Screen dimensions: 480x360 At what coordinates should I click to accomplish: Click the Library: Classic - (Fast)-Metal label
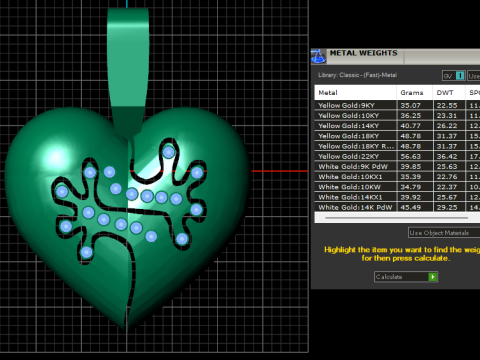[x=357, y=75]
